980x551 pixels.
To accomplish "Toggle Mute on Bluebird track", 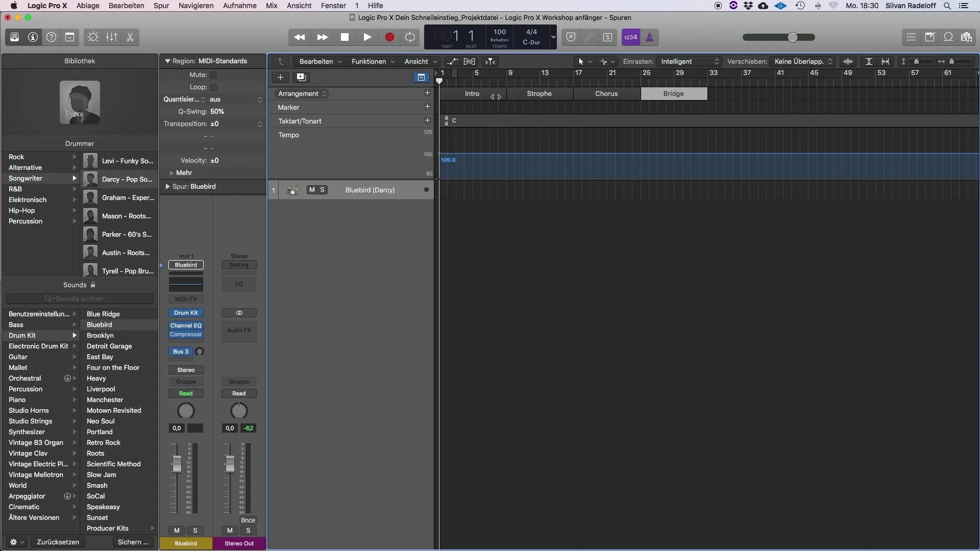I will pos(311,189).
